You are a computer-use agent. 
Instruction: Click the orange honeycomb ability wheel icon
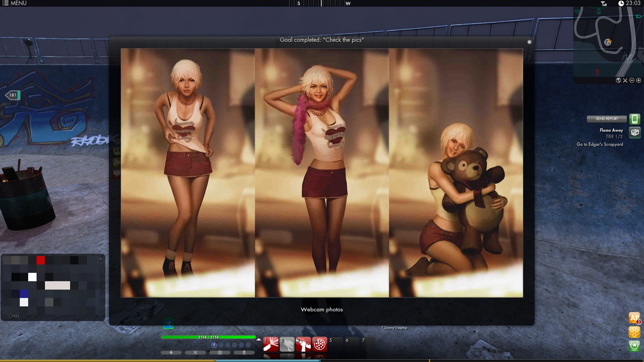[x=634, y=332]
